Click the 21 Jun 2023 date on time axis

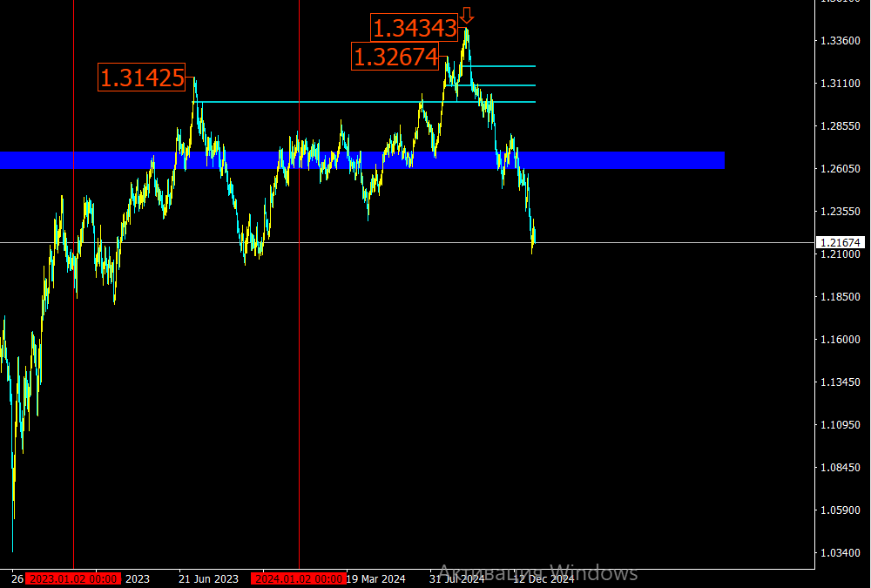(208, 579)
